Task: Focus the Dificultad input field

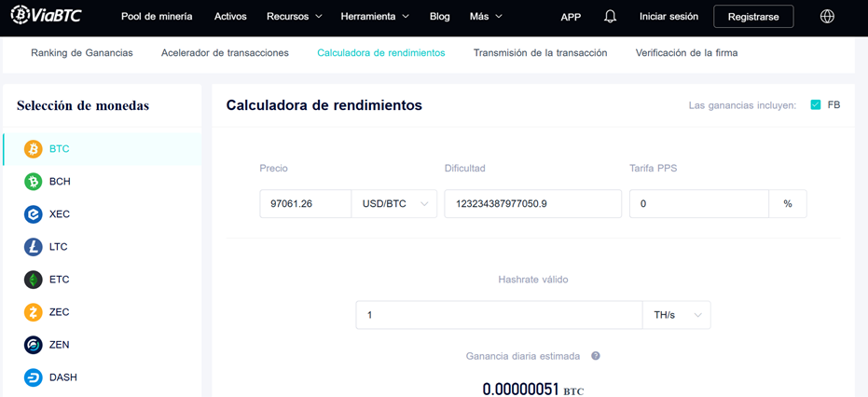Action: [x=533, y=204]
